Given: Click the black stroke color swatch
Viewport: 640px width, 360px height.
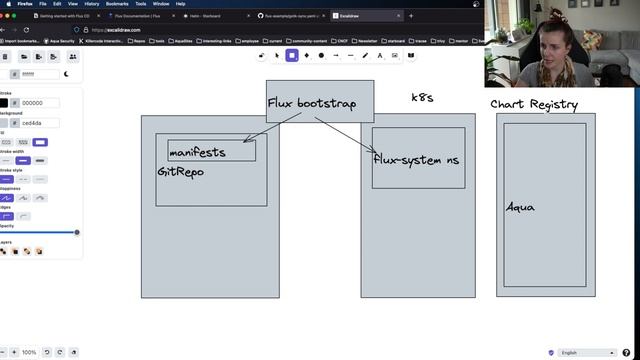Looking at the screenshot, I should 4,103.
